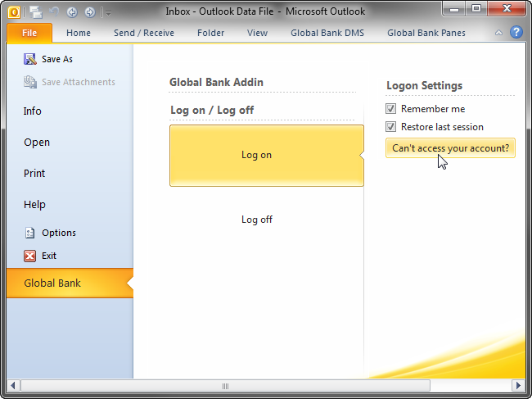This screenshot has width=532, height=399.
Task: Click the Outlook Help question mark icon
Action: [516, 32]
